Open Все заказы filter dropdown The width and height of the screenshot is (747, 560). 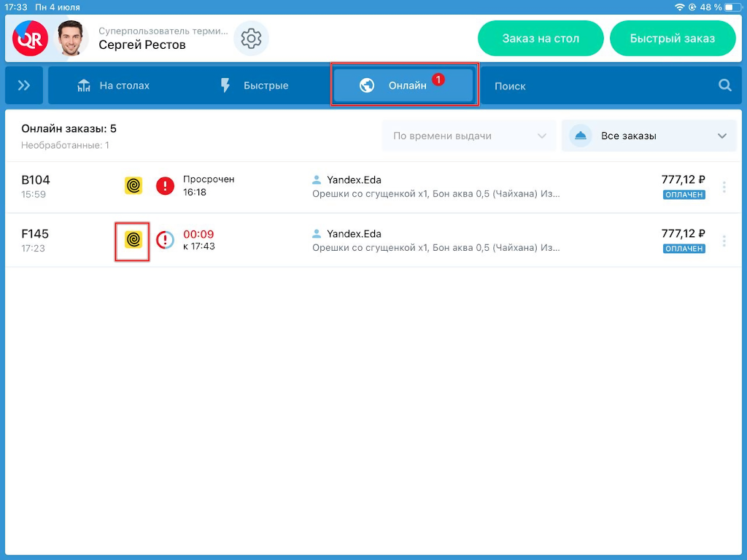click(649, 136)
